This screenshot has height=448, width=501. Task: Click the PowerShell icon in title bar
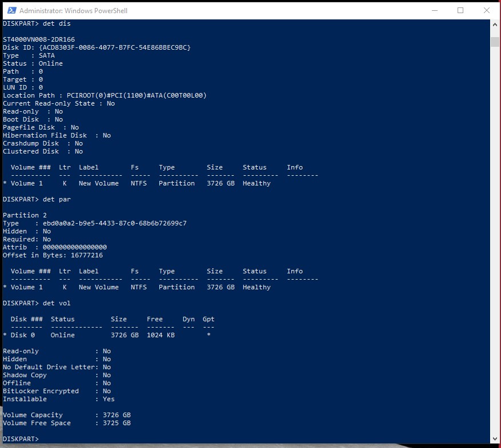coord(10,10)
